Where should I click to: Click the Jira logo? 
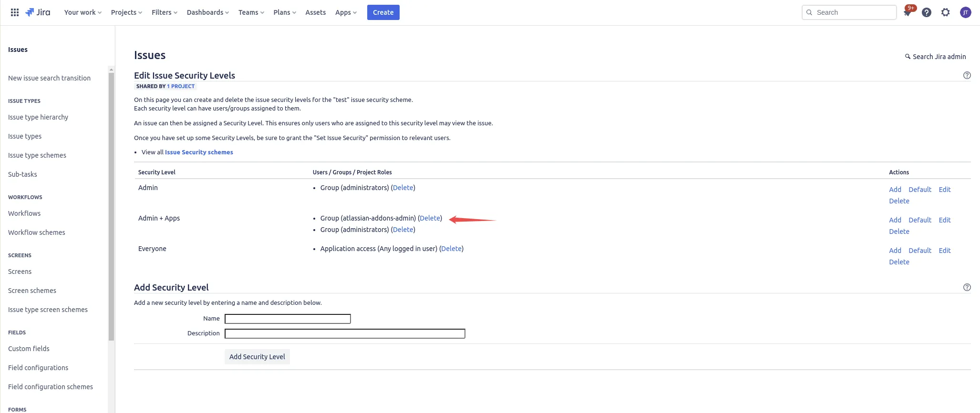[x=38, y=12]
